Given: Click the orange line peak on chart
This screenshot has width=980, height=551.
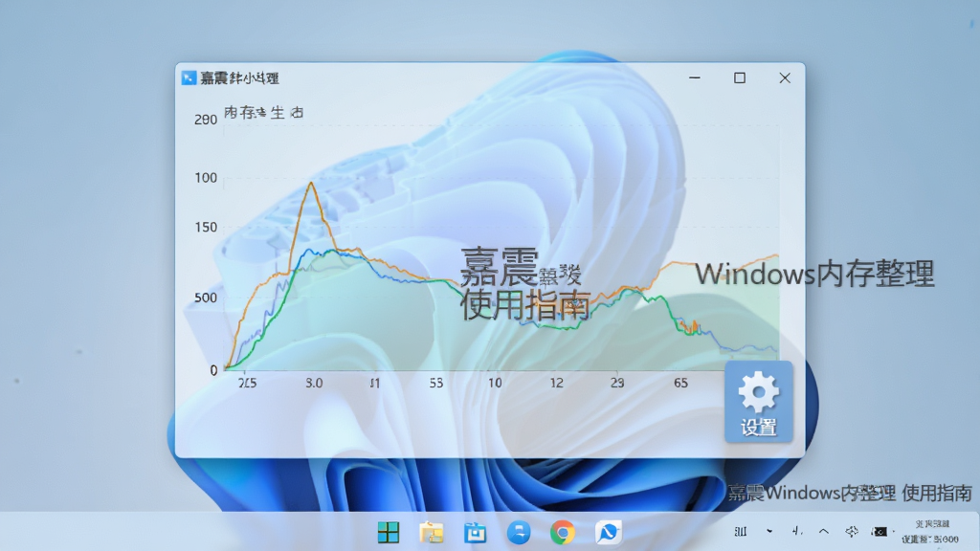Looking at the screenshot, I should (x=311, y=183).
